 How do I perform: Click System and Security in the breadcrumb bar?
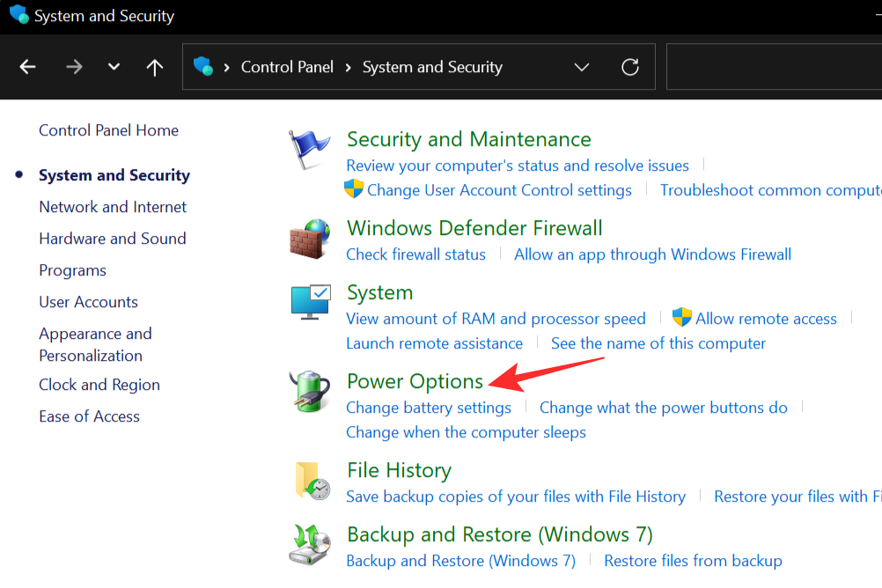pos(431,66)
